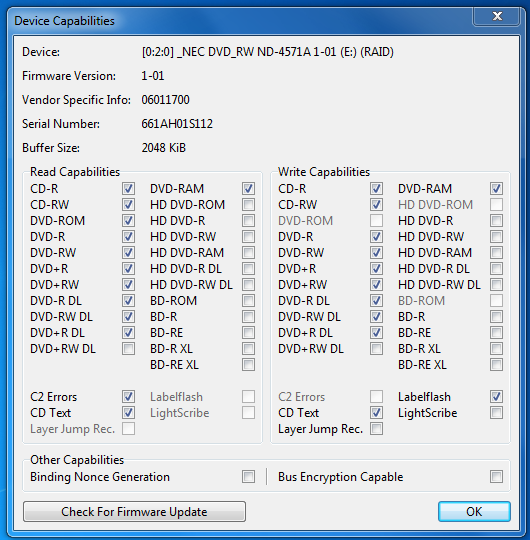Viewport: 530px width, 540px height.
Task: Toggle DVD-RW checkbox under Read Capabilities
Action: click(x=128, y=253)
